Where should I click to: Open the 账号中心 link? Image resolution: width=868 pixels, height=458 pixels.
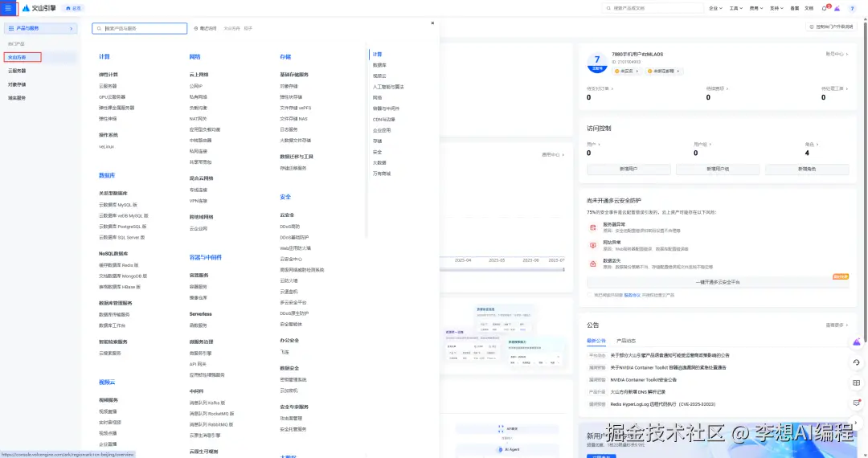coord(837,54)
